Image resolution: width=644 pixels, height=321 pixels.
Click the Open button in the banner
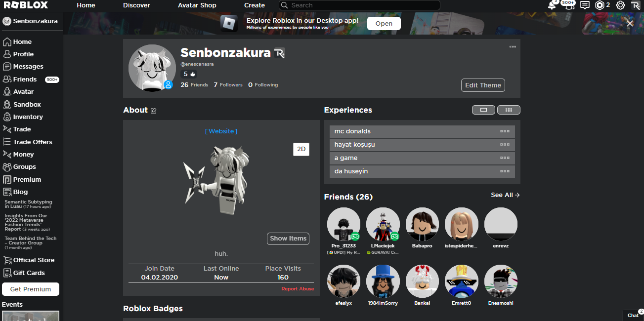click(x=384, y=24)
